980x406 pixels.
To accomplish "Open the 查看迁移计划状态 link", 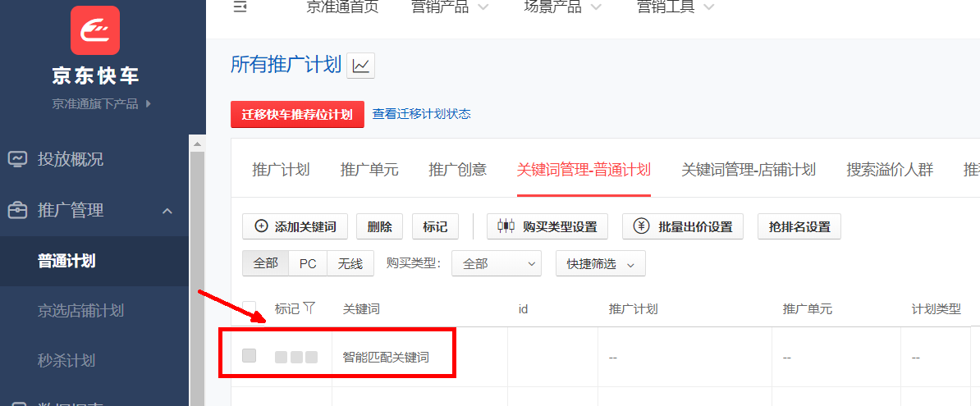I will coord(421,114).
